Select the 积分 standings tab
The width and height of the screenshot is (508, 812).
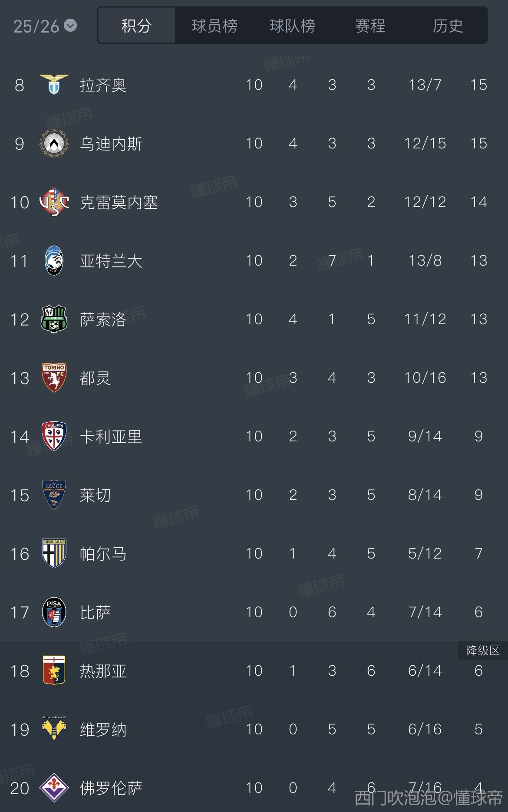136,26
